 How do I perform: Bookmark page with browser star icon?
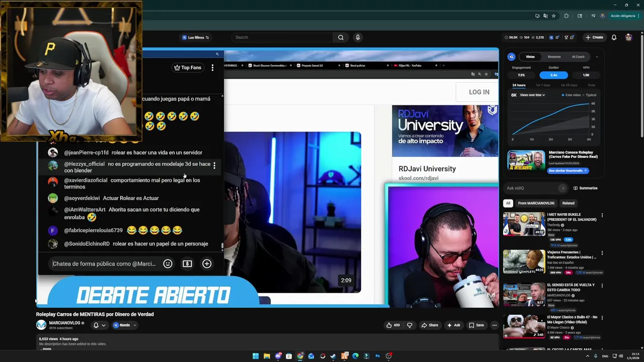553,16
